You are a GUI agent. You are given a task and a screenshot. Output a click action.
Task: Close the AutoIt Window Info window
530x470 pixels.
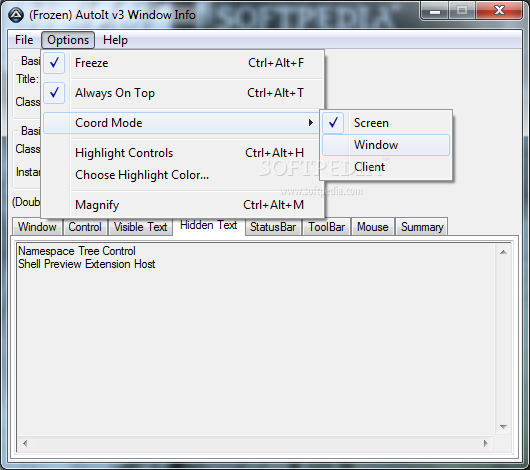coord(499,10)
